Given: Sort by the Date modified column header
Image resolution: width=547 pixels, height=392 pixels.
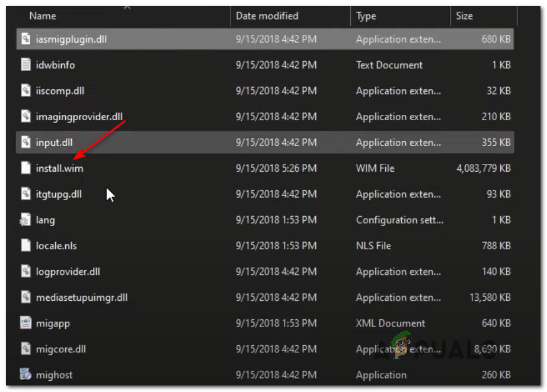Looking at the screenshot, I should pyautogui.click(x=267, y=15).
